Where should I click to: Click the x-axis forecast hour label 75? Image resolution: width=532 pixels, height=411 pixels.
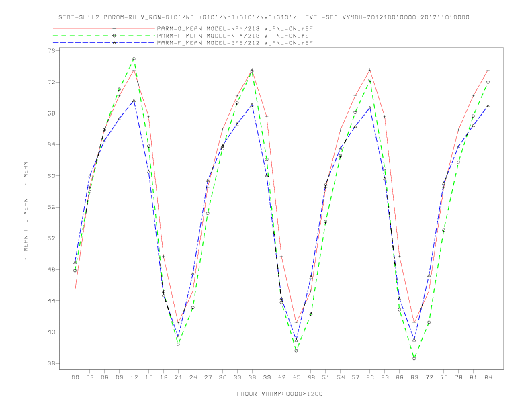pos(444,377)
